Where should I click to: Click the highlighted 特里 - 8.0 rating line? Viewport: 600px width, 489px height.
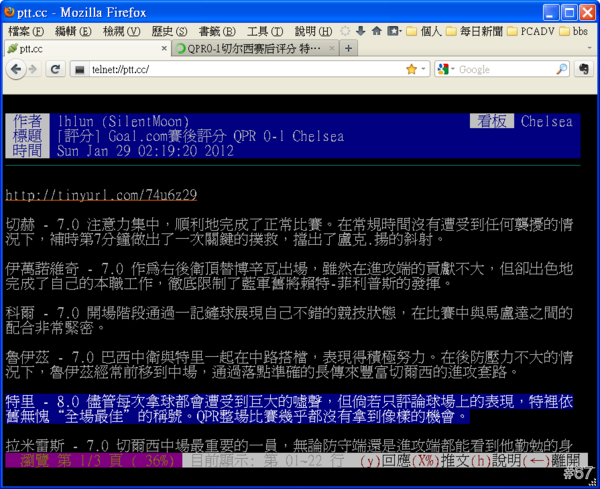[x=289, y=409]
